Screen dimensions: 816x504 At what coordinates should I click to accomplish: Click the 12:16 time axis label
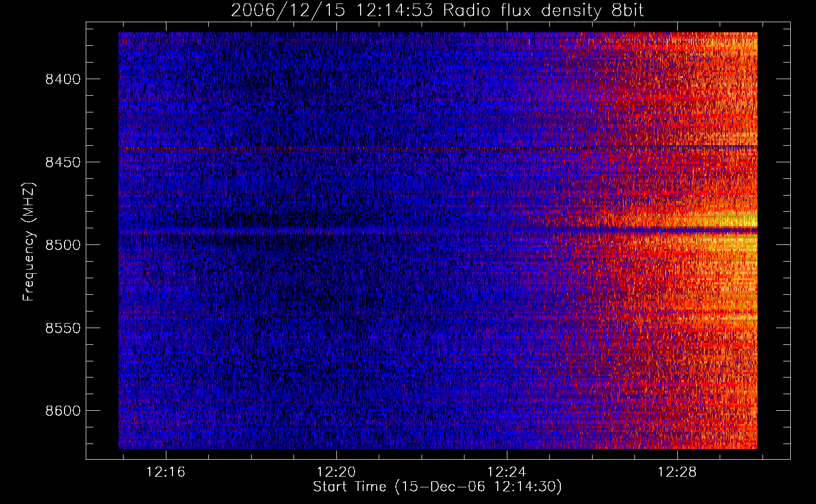tap(166, 472)
